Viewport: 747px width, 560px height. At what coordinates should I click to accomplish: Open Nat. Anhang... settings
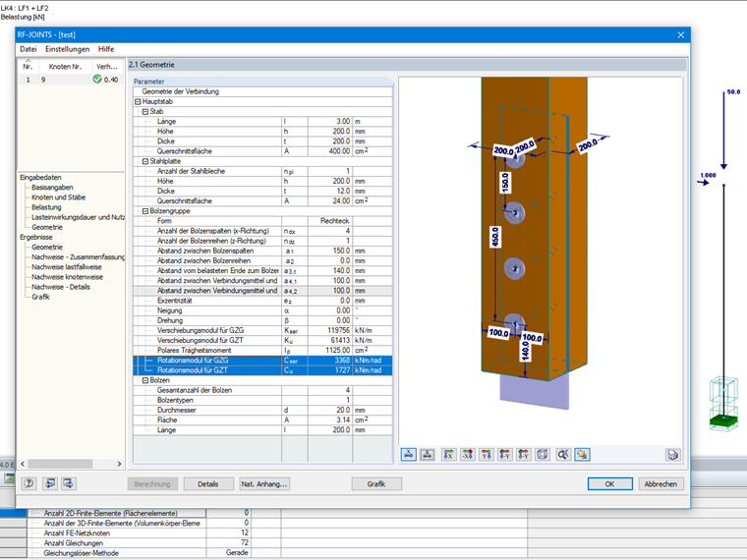(264, 483)
